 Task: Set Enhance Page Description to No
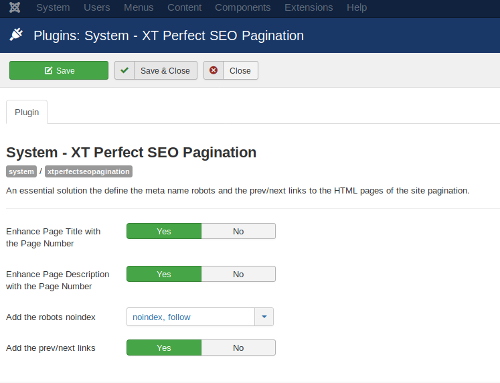click(238, 274)
